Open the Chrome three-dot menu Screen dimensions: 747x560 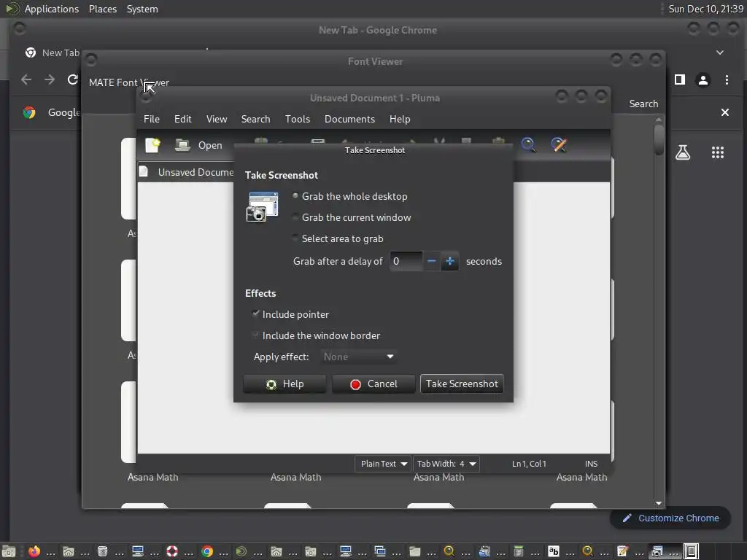pos(727,80)
